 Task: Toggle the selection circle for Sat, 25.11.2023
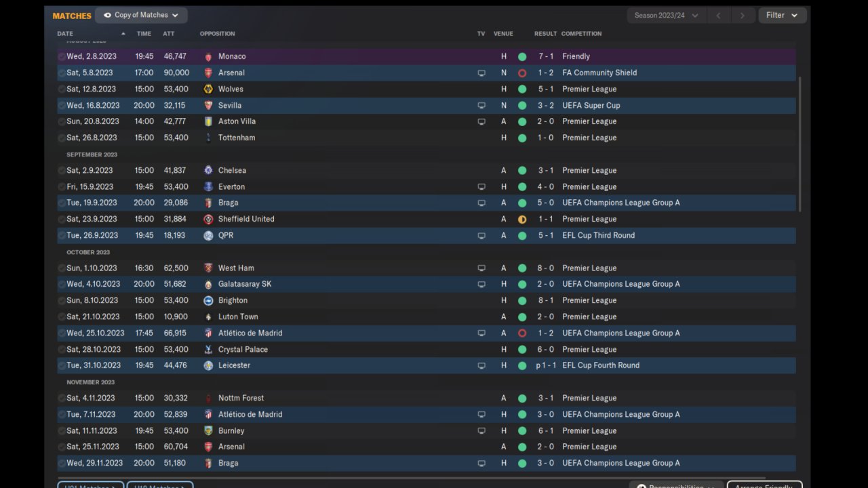(x=62, y=447)
